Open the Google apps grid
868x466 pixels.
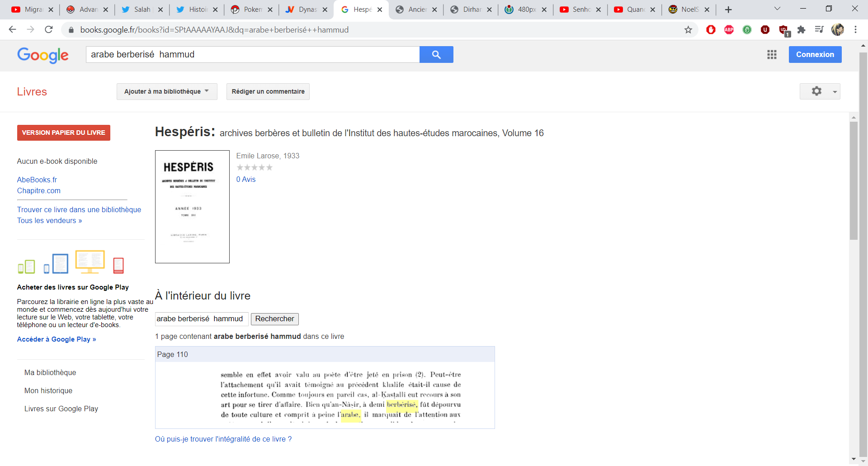coord(772,54)
